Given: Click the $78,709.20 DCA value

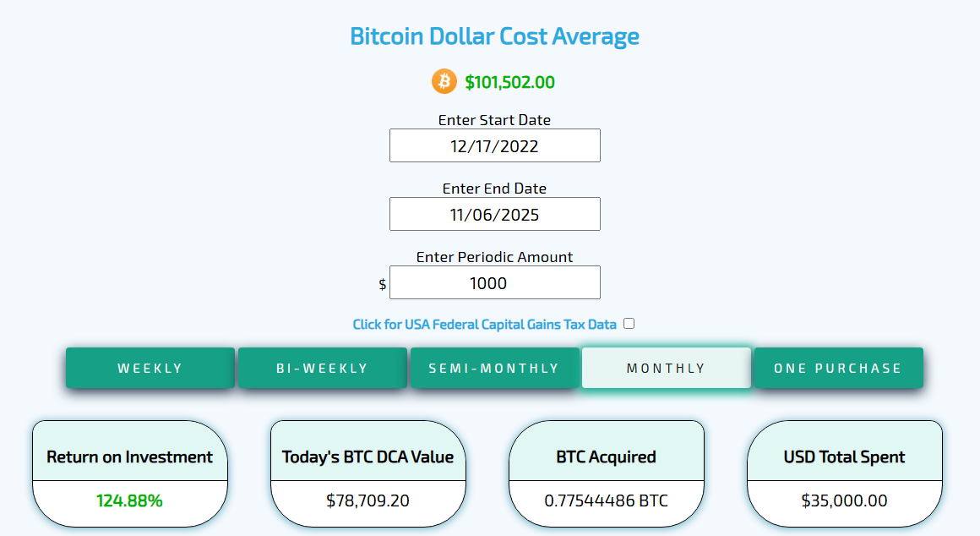Looking at the screenshot, I should 367,500.
